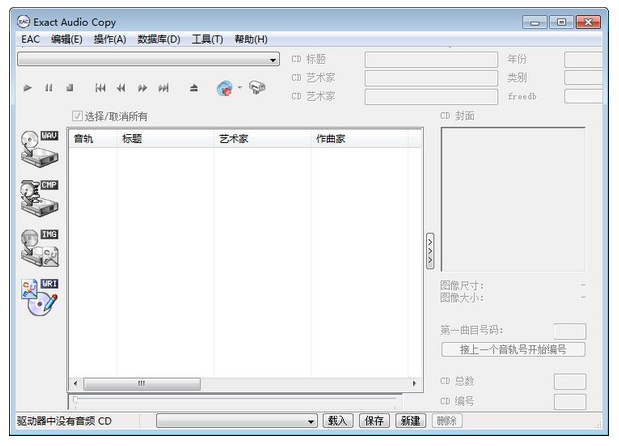Click the 类别 input field
This screenshot has width=619, height=446.
pos(583,78)
